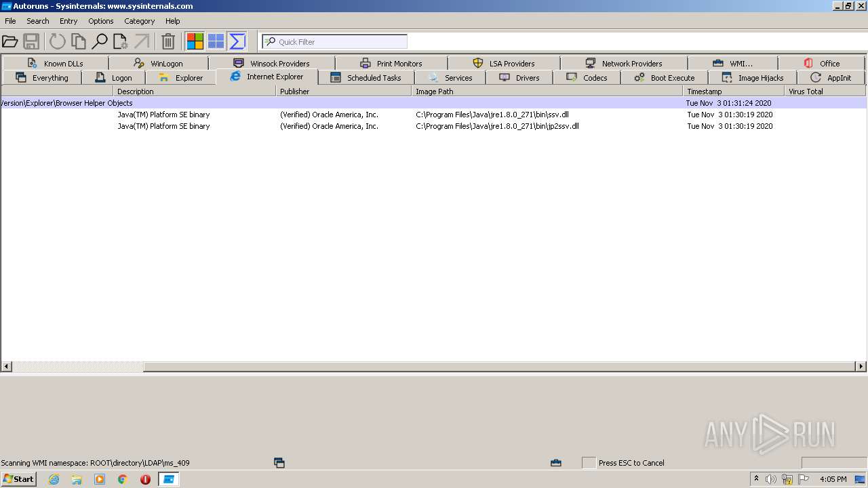Image resolution: width=868 pixels, height=488 pixels.
Task: Switch to the Everything tab
Action: [x=42, y=77]
